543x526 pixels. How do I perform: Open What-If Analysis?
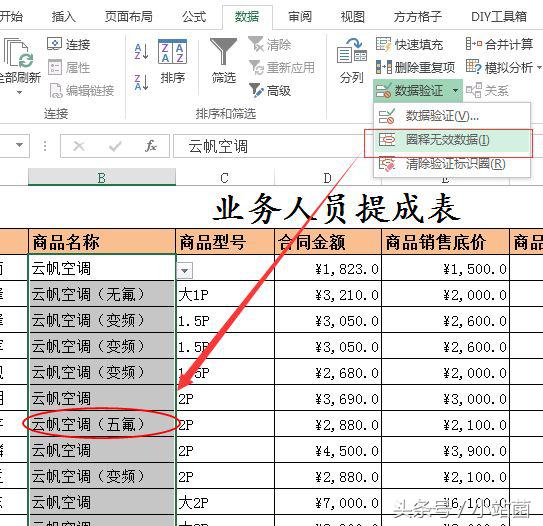pos(503,68)
